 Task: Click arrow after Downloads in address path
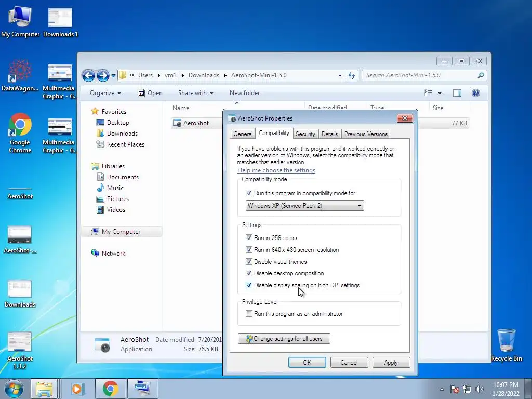coord(225,75)
